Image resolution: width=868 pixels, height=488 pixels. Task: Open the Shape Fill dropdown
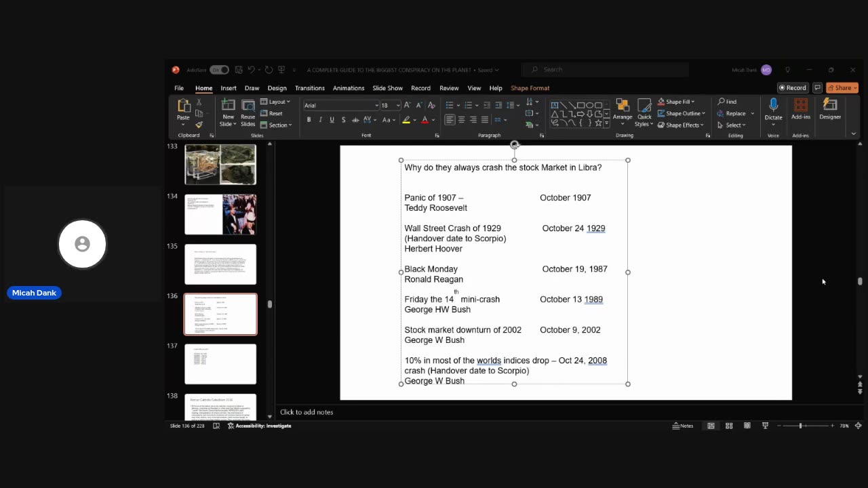point(676,102)
